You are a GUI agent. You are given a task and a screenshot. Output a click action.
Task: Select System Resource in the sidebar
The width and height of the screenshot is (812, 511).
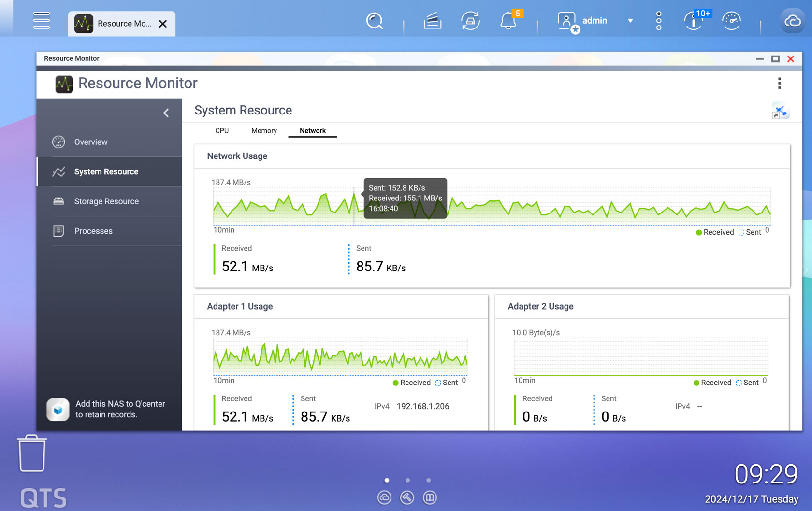pos(110,172)
